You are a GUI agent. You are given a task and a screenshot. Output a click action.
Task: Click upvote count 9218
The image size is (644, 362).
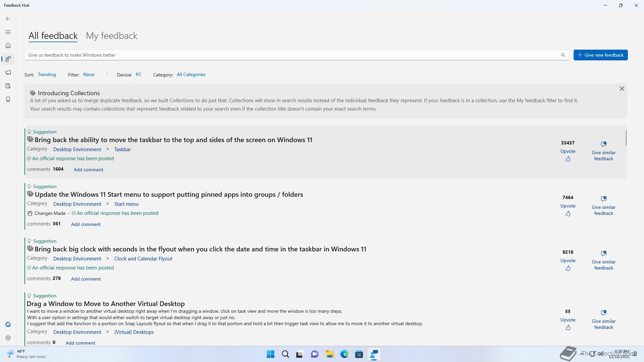[568, 252]
